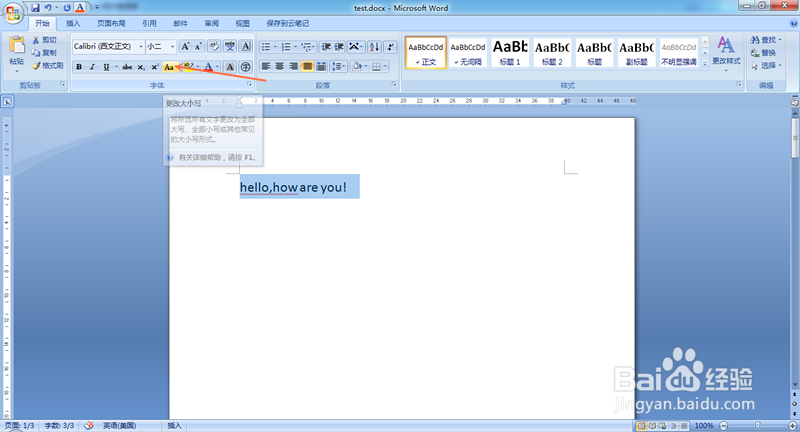Screen dimensions: 800x432
Task: Click the Change Case Aa button
Action: (169, 67)
